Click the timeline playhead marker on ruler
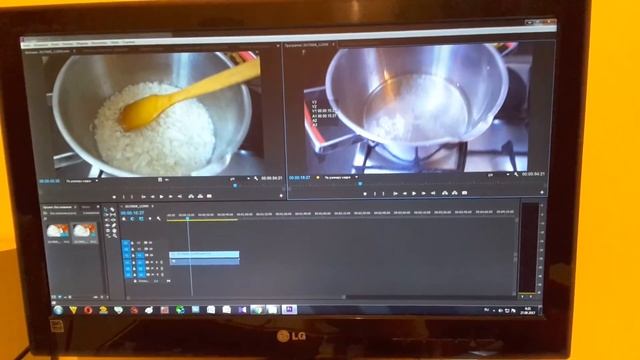This screenshot has height=360, width=640. pyautogui.click(x=188, y=218)
